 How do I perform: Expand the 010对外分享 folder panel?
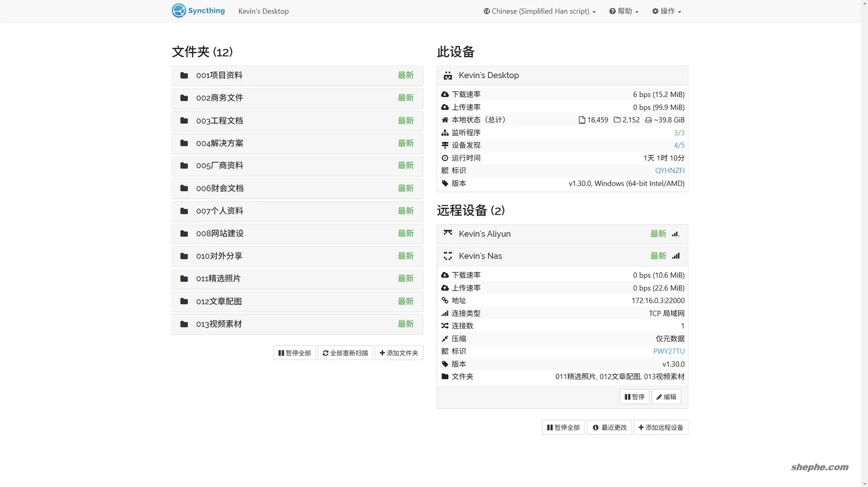[x=297, y=256]
